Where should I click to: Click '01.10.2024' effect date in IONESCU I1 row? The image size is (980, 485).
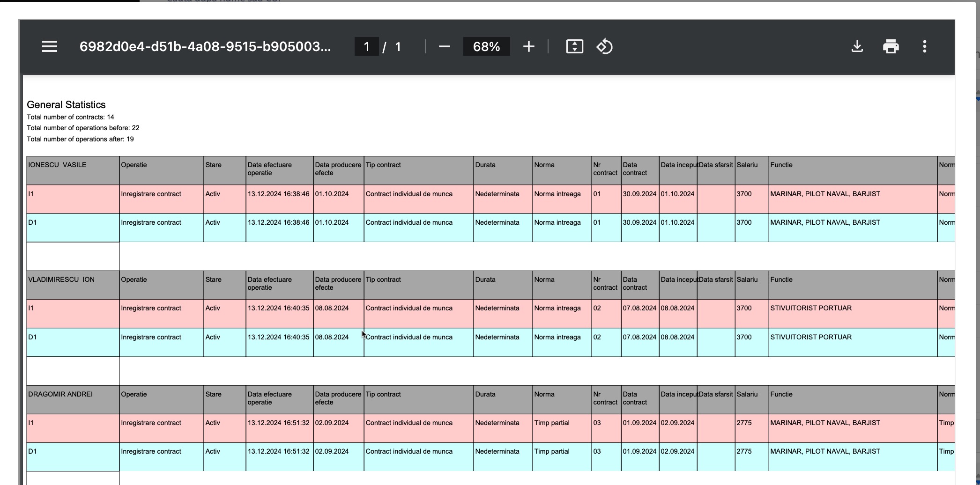point(332,194)
